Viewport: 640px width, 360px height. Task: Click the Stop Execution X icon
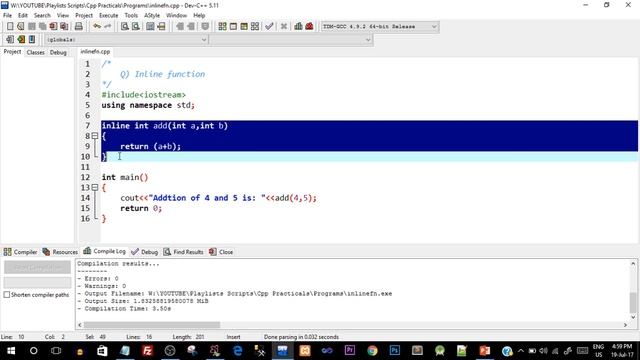click(284, 27)
